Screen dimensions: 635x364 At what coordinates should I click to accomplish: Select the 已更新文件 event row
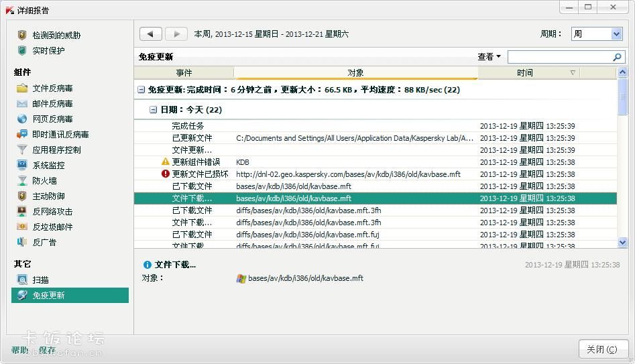coord(376,138)
